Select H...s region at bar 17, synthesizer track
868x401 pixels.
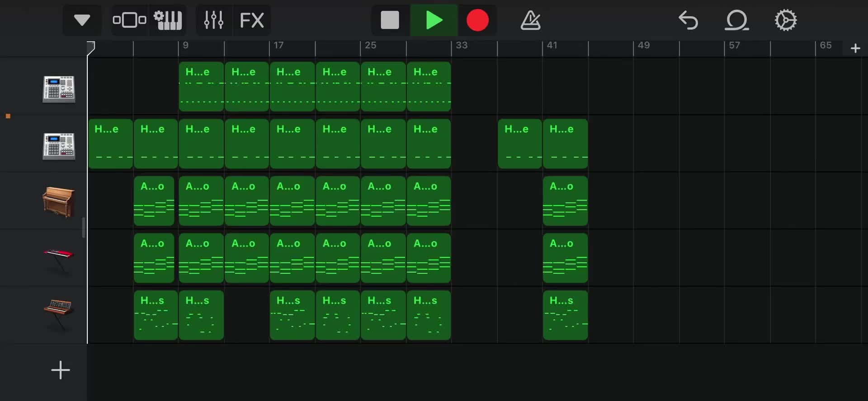click(x=292, y=315)
